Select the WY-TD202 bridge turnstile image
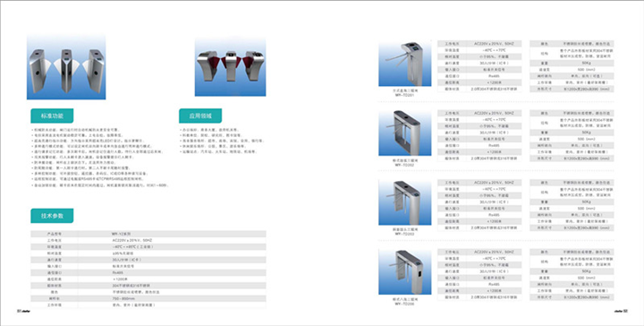Image resolution: width=644 pixels, height=326 pixels. click(x=405, y=133)
